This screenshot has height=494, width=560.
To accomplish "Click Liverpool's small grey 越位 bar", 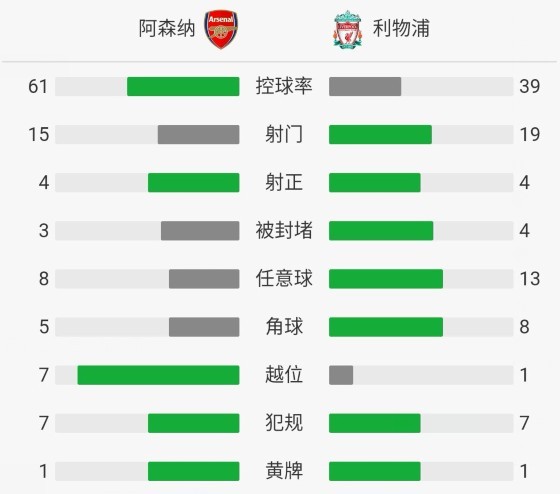I will click(x=341, y=375).
